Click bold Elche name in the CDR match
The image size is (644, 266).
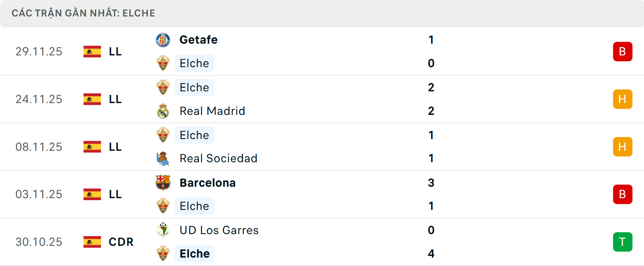pos(195,254)
